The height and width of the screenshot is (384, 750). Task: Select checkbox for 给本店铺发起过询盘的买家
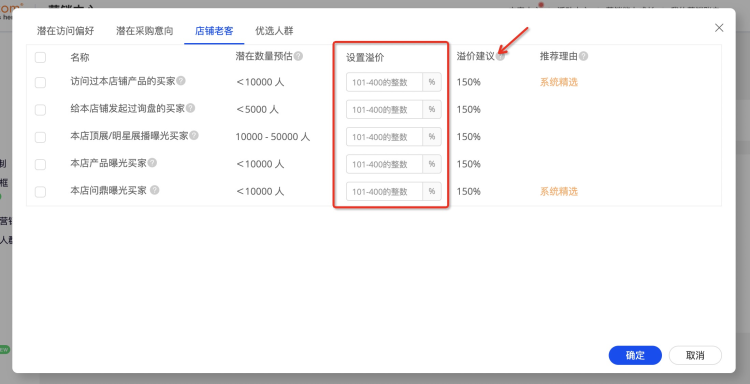click(40, 110)
